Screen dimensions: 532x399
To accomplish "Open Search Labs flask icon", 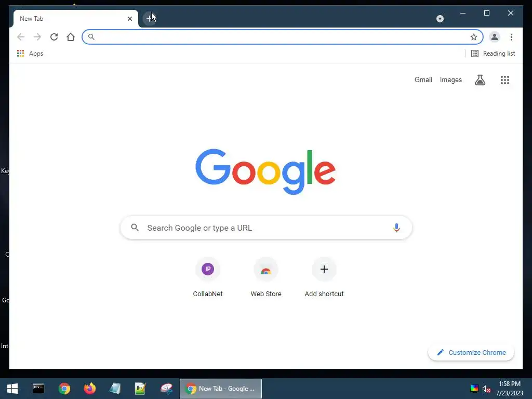I will click(x=480, y=80).
